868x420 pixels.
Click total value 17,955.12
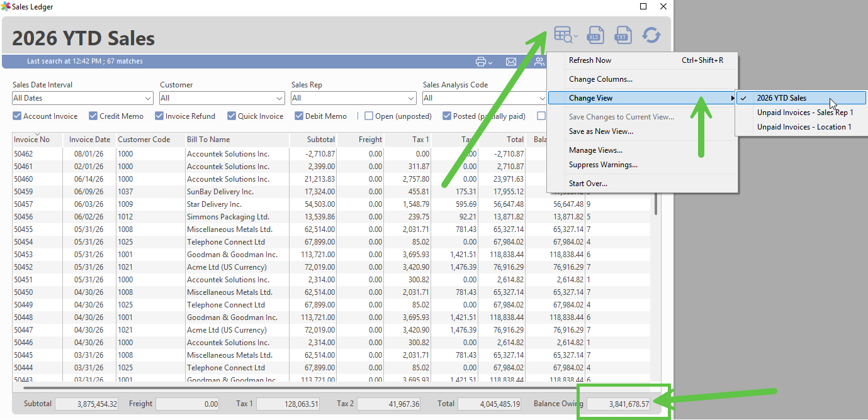(502, 192)
